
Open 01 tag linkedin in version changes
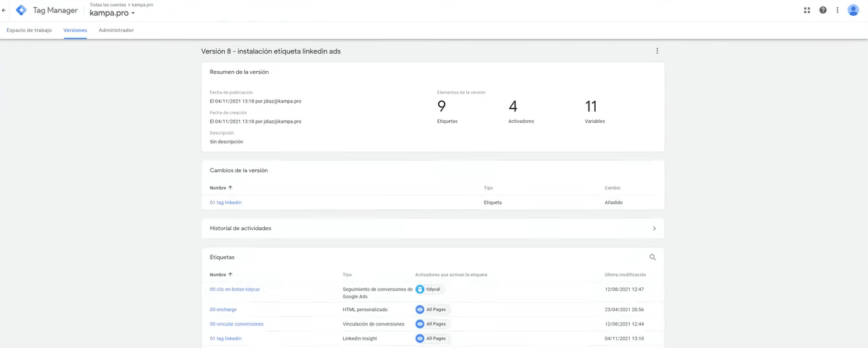[225, 203]
